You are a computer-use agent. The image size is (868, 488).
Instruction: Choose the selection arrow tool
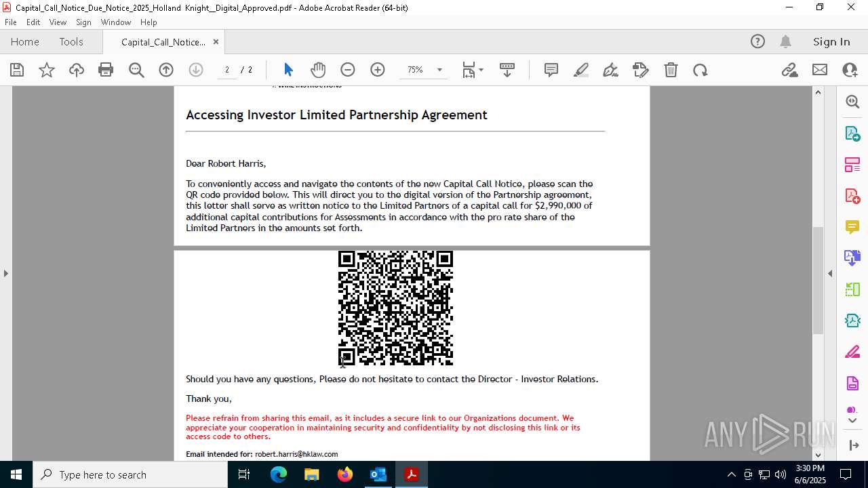pyautogui.click(x=288, y=70)
